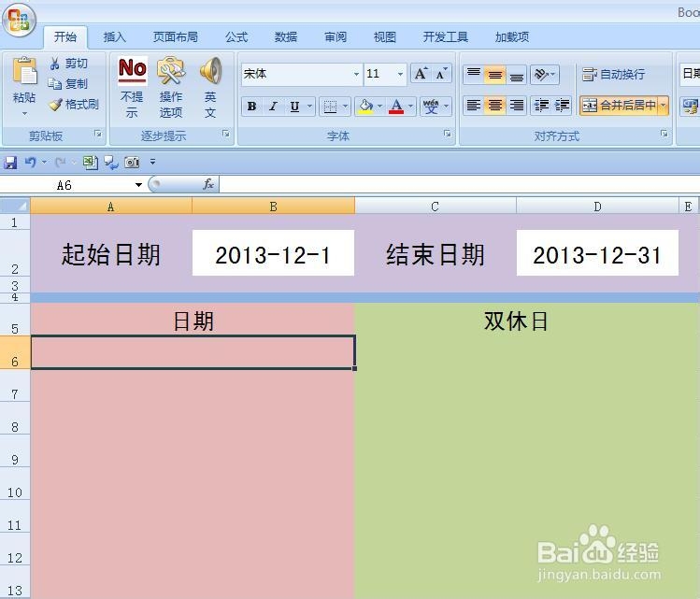Screen dimensions: 700x599
Task: Expand the 对齐方式 dialog launcher
Action: pos(664,134)
